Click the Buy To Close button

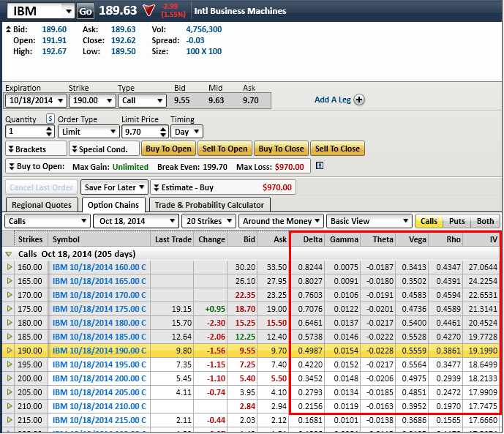[281, 149]
